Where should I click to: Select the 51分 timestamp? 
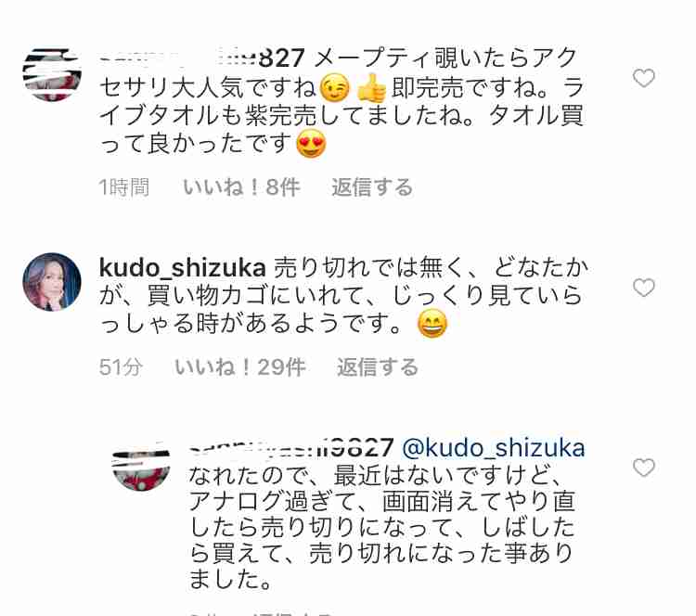(x=121, y=367)
